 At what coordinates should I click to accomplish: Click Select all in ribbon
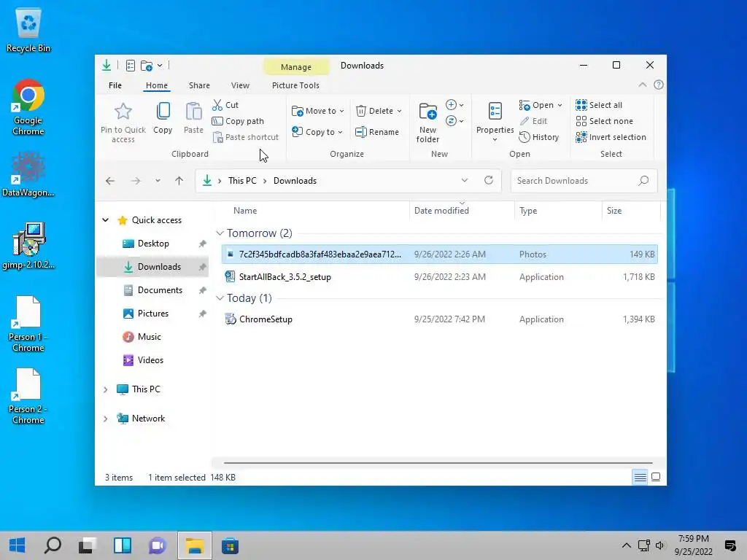click(x=599, y=105)
